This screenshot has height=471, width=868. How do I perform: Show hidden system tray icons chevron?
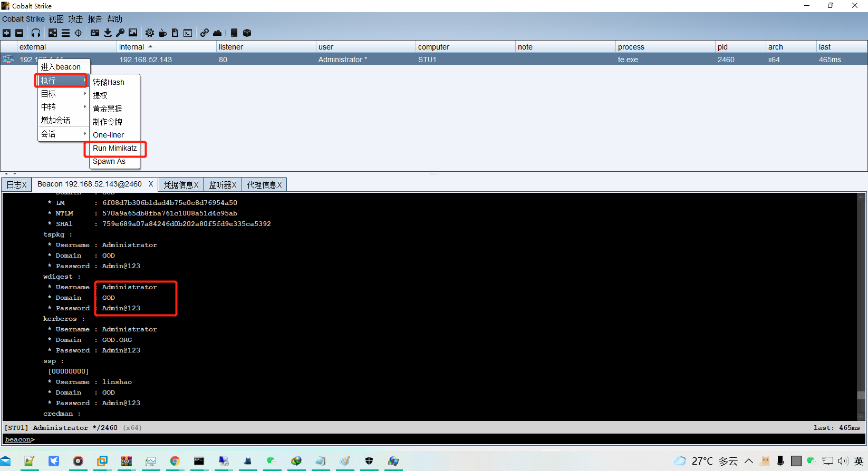[749, 461]
